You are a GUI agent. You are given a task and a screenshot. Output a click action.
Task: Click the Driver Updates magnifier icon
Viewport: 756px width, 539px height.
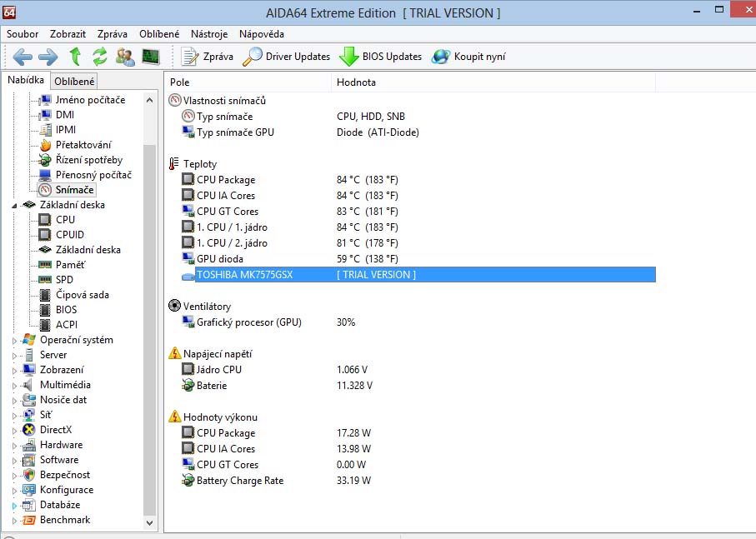(252, 57)
